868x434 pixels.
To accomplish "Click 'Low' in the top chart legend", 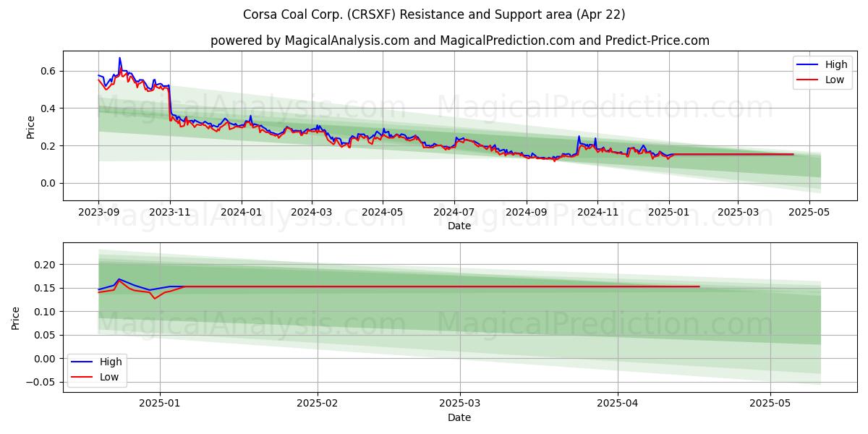I will 835,80.
